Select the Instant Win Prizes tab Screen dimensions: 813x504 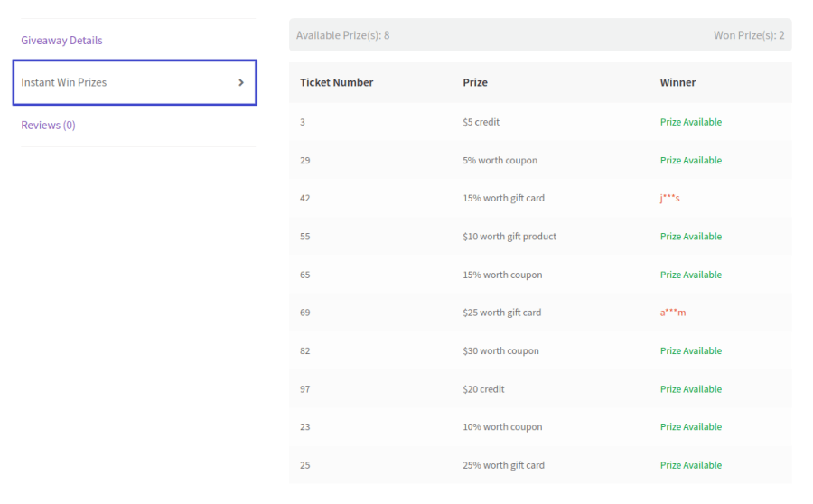pyautogui.click(x=64, y=82)
